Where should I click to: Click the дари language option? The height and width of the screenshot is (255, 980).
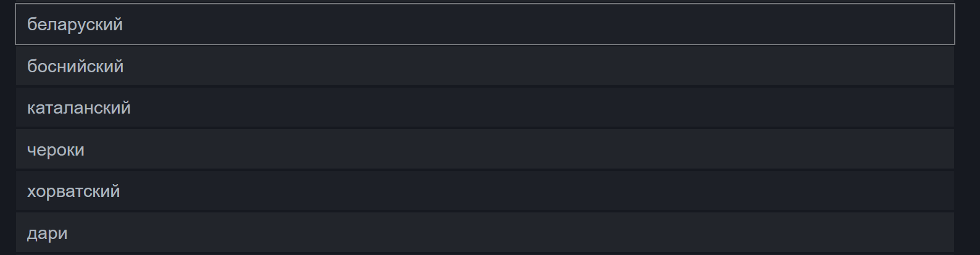click(x=48, y=233)
